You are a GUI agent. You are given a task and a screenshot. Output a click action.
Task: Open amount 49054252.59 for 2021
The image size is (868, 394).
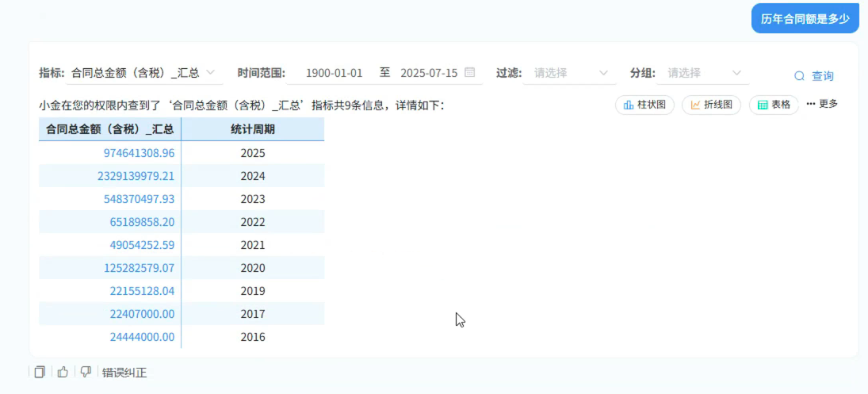click(x=142, y=245)
